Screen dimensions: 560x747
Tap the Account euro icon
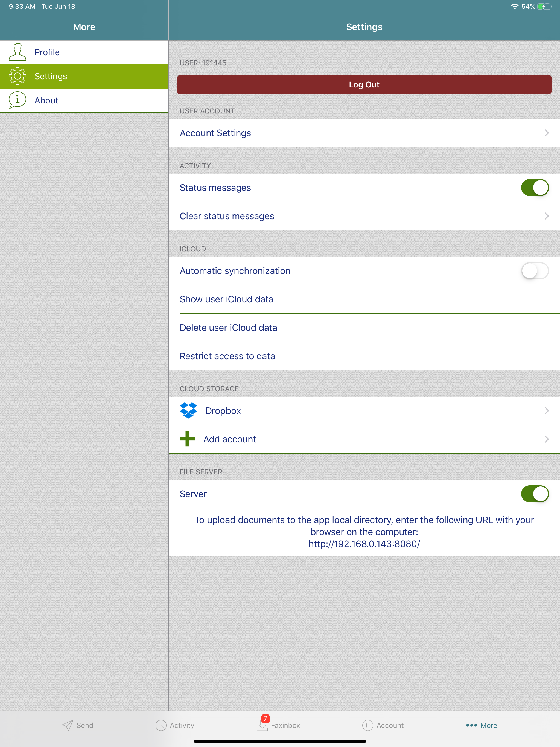[367, 725]
